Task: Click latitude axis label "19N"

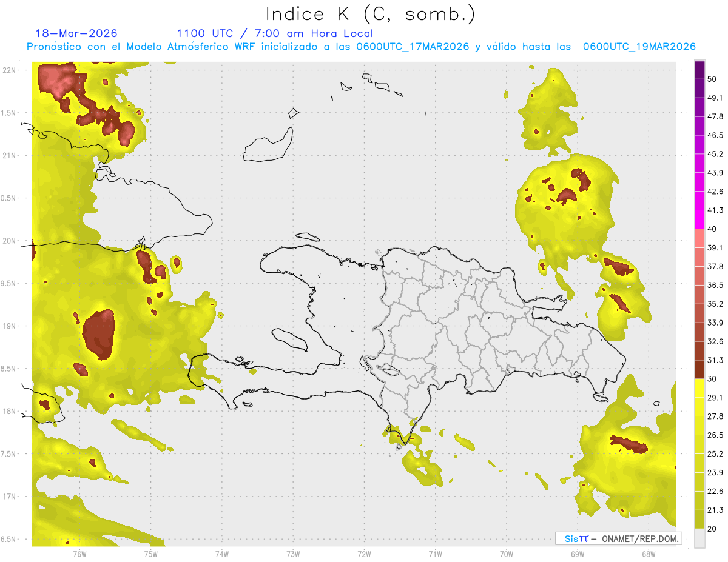Action: click(9, 326)
